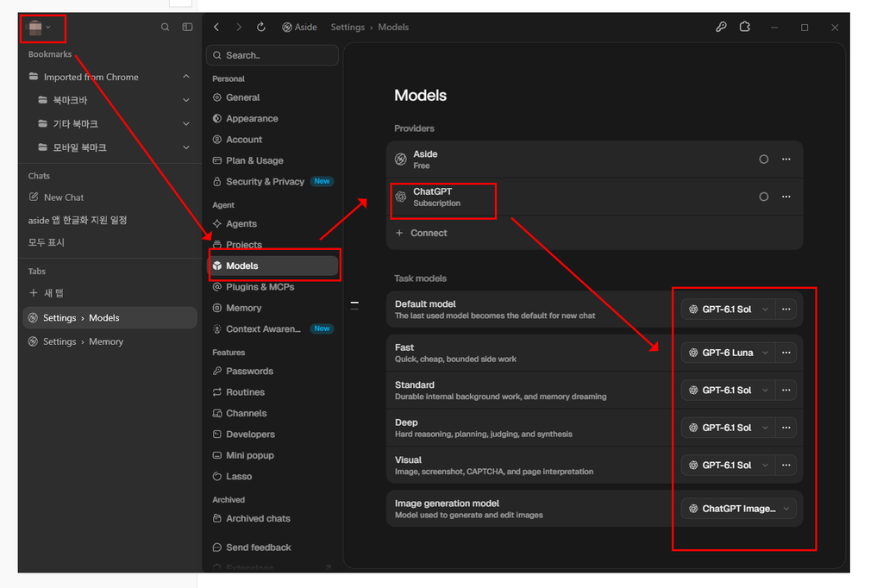This screenshot has width=883, height=588.
Task: Click Connect to add a provider
Action: coord(422,233)
